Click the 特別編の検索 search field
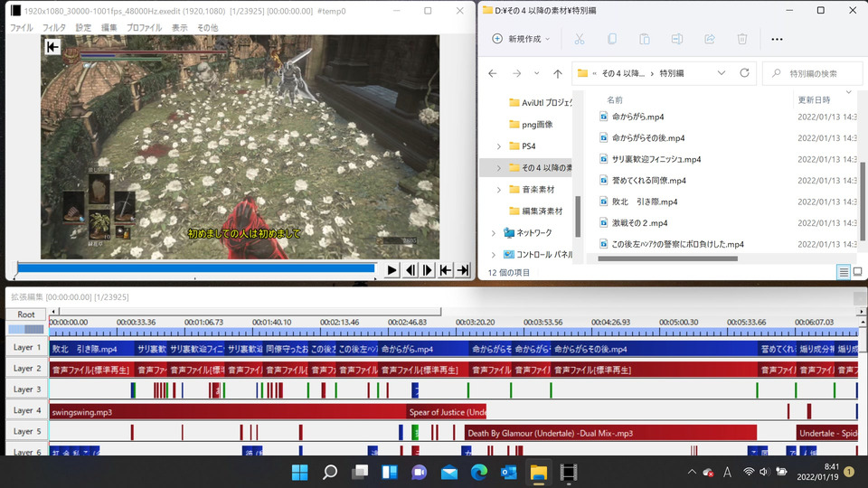The height and width of the screenshot is (488, 868). 813,73
